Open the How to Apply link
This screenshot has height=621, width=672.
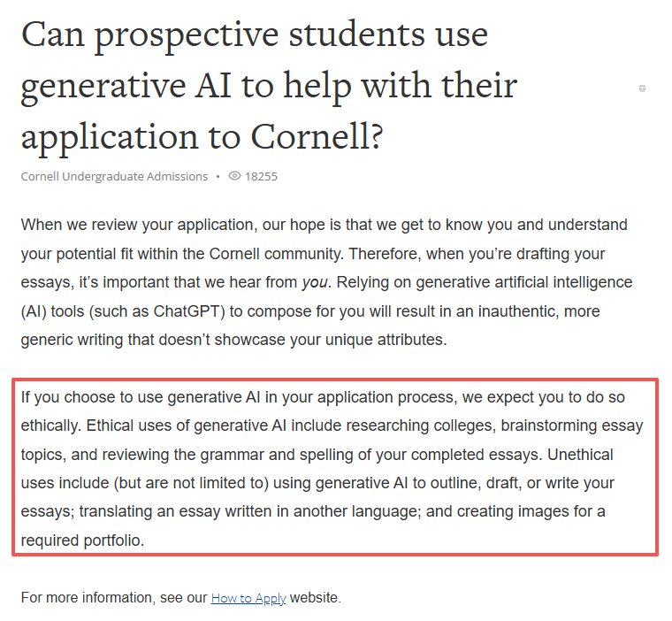click(248, 598)
